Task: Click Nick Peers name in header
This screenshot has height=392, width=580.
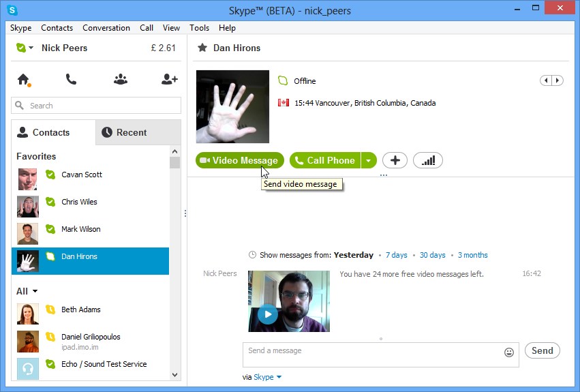Action: click(64, 48)
